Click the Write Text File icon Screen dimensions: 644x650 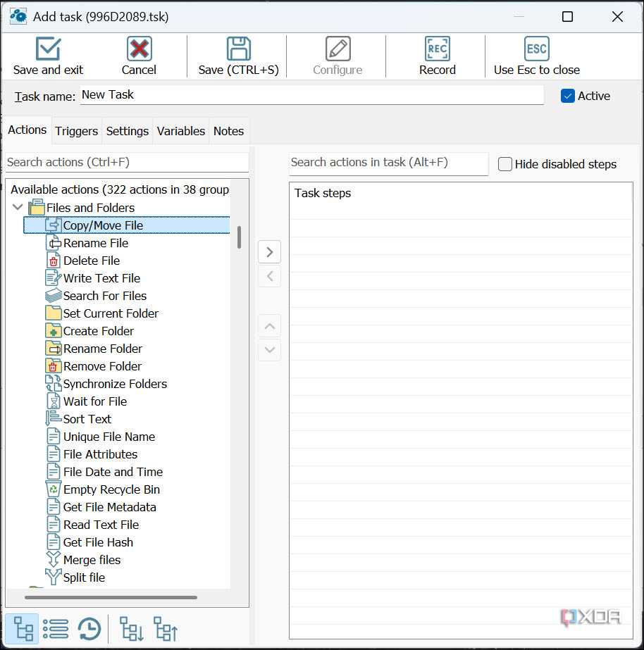tap(53, 278)
